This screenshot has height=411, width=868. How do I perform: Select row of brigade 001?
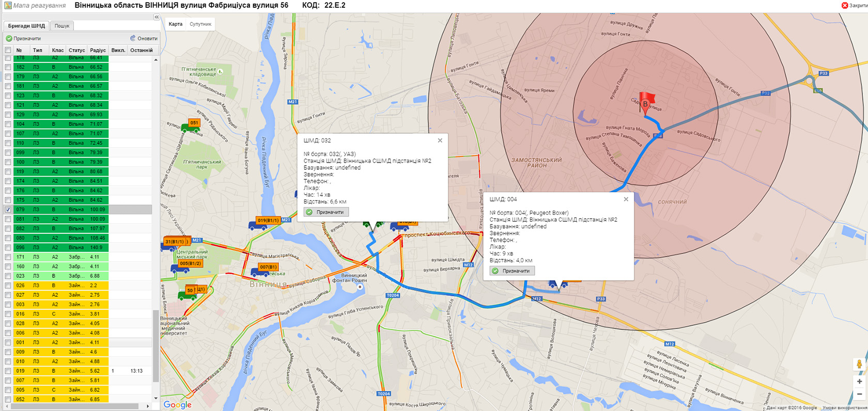coord(78,342)
